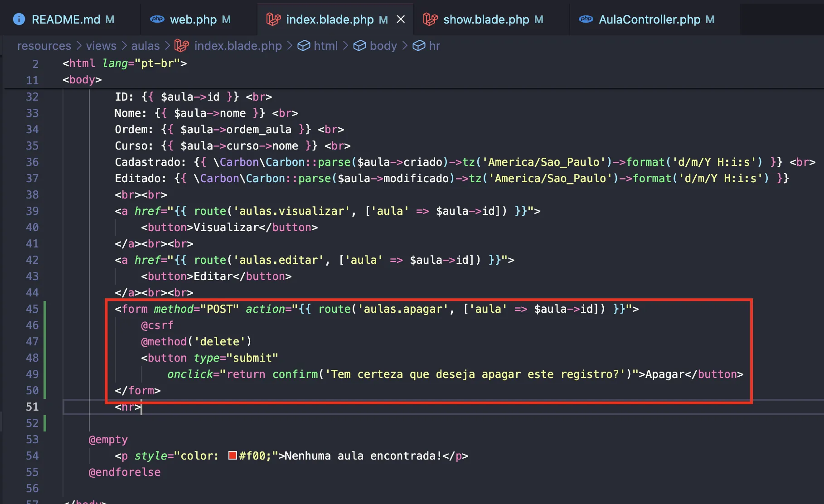Click the html element cube icon in breadcrumb
Viewport: 824px width, 504px height.
[304, 46]
